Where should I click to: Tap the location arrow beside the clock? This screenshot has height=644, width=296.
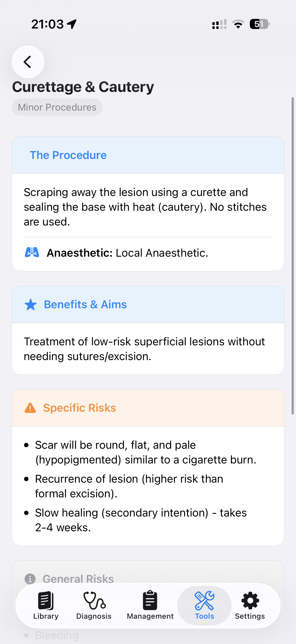(x=72, y=24)
